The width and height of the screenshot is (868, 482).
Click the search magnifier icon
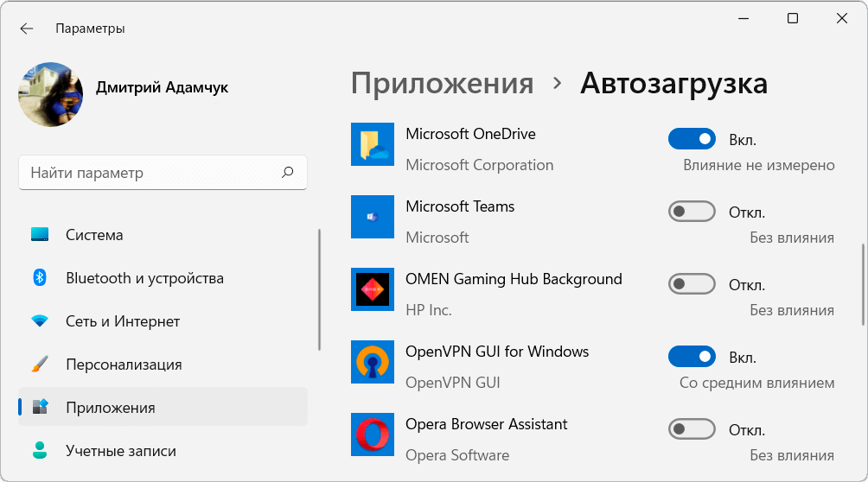coord(288,173)
